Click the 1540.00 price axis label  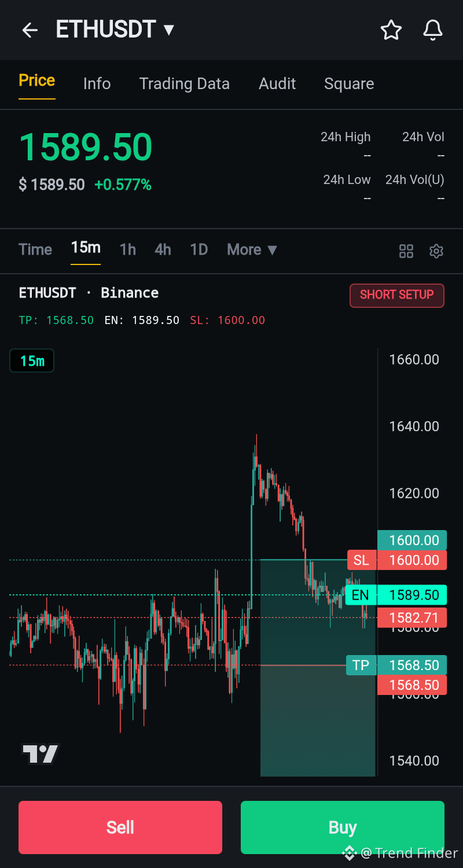[414, 761]
